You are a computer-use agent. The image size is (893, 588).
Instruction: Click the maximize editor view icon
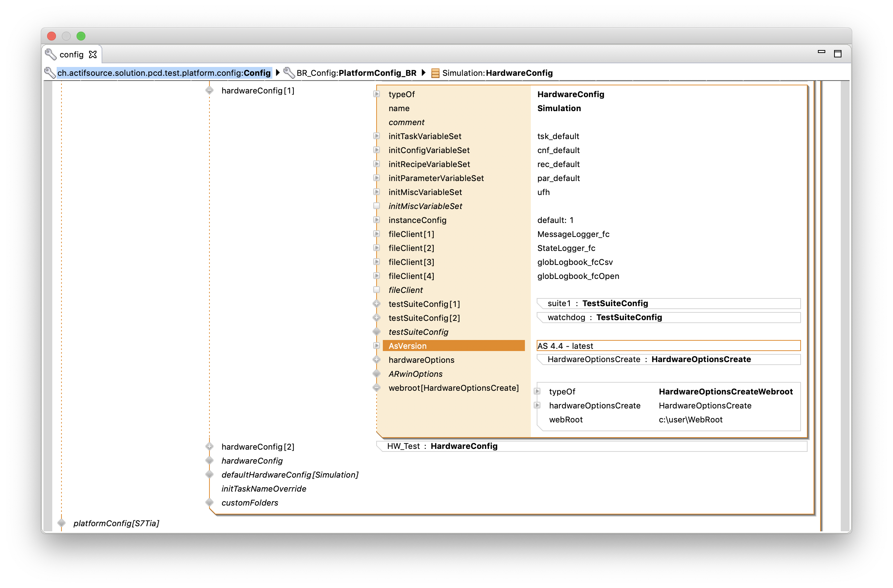[x=837, y=54]
